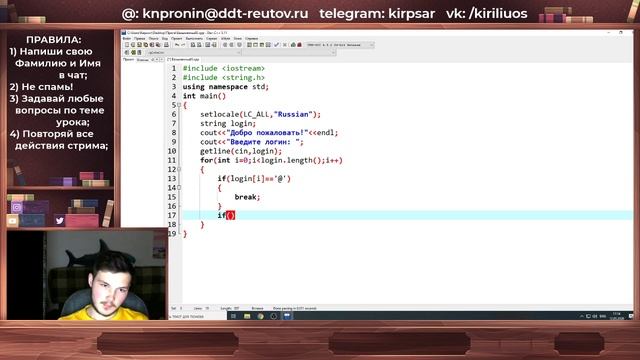Screen dimensions: 640x360
Task: Open File Explorer from the taskbar
Action: click(x=247, y=316)
